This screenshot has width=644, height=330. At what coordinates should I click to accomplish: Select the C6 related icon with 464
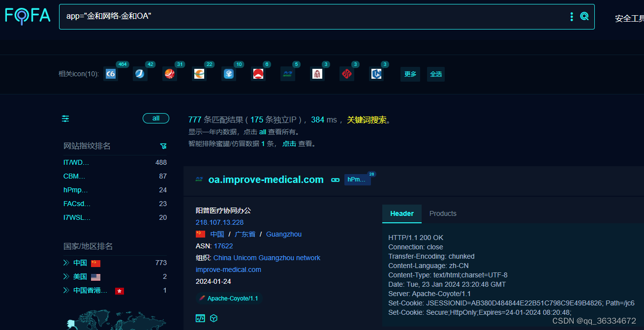[x=111, y=74]
